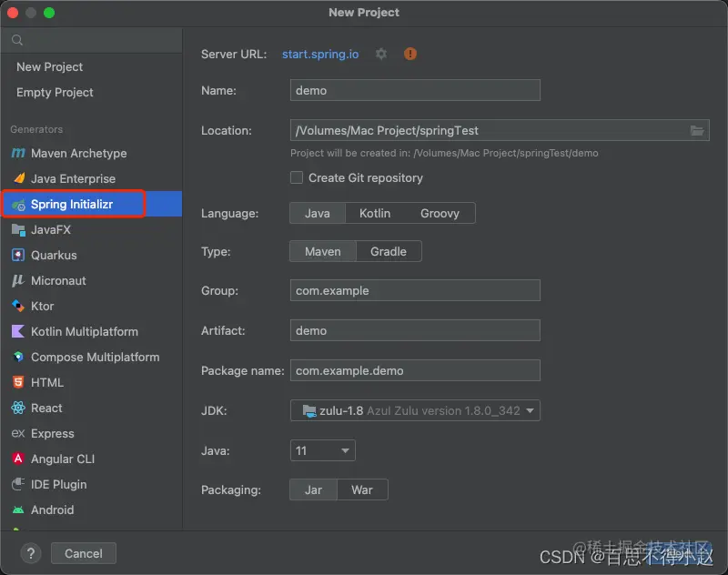The width and height of the screenshot is (728, 575).
Task: Click the Artifact input field
Action: (415, 330)
